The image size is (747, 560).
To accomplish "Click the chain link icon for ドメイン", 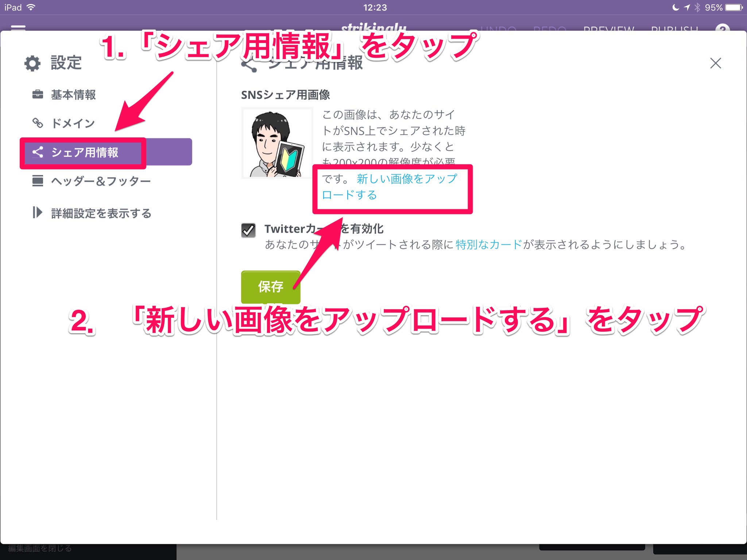I will (x=38, y=123).
